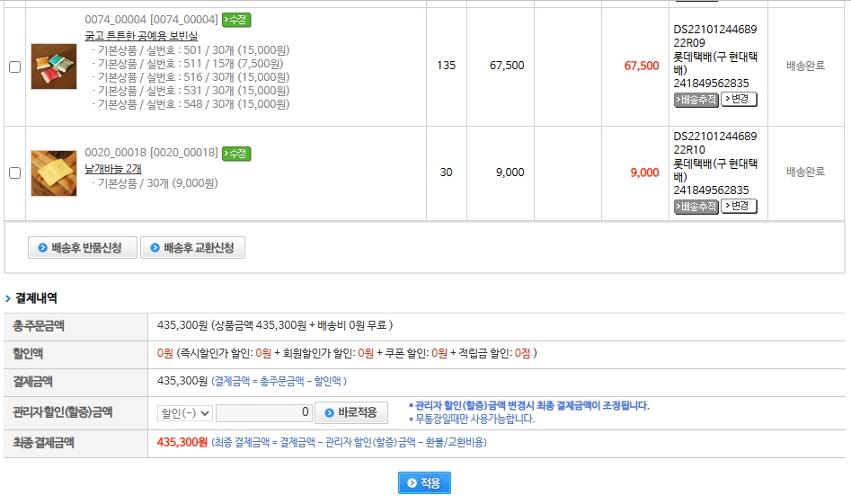Track delivery for order ending 22R10
Image resolution: width=851 pixels, height=504 pixels.
(696, 207)
